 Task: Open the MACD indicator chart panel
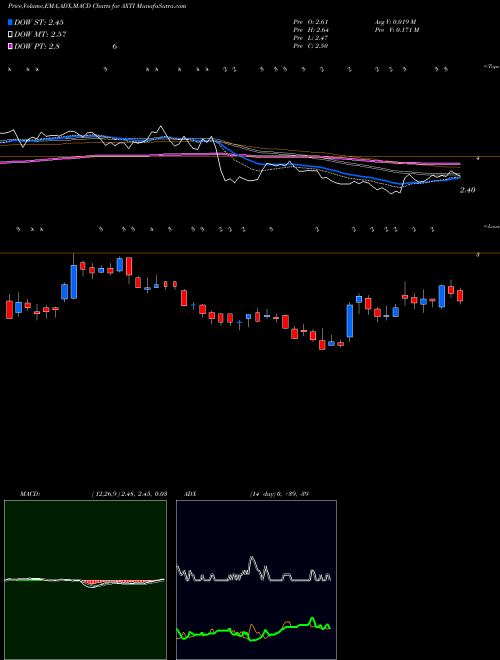85,580
